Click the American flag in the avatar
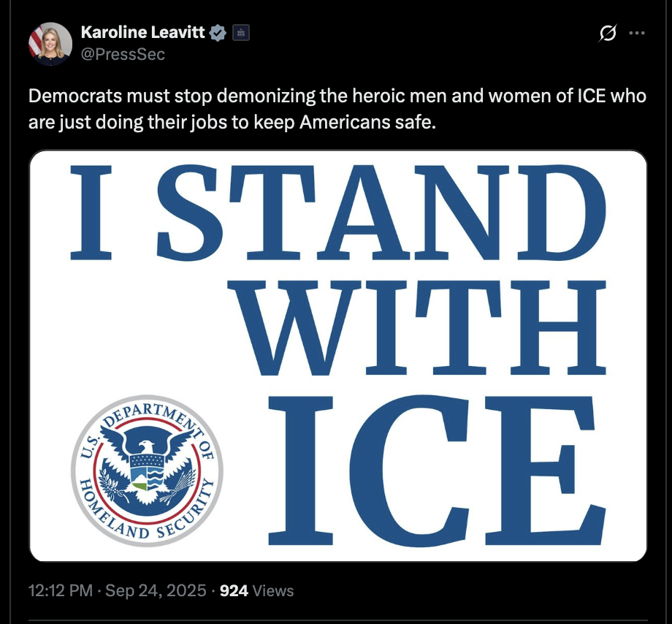Screen dimensions: 672x624 36,41
